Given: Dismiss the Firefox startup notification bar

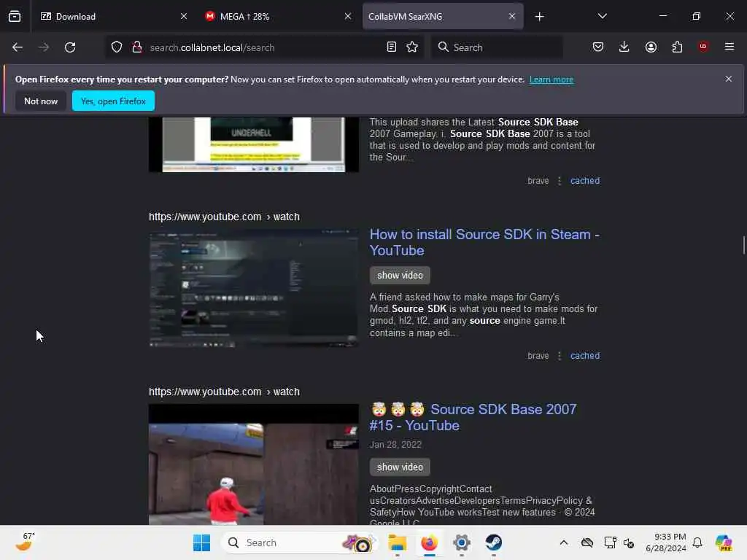Looking at the screenshot, I should click(729, 79).
